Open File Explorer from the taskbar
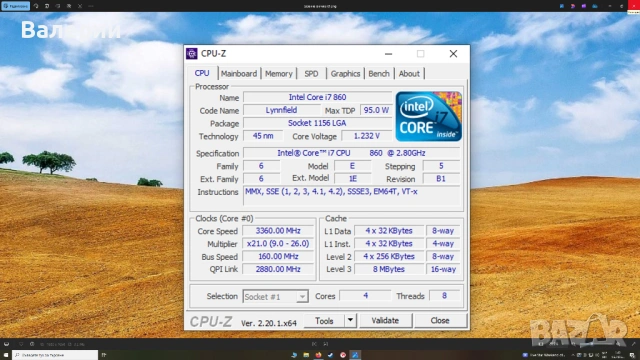 click(x=306, y=355)
